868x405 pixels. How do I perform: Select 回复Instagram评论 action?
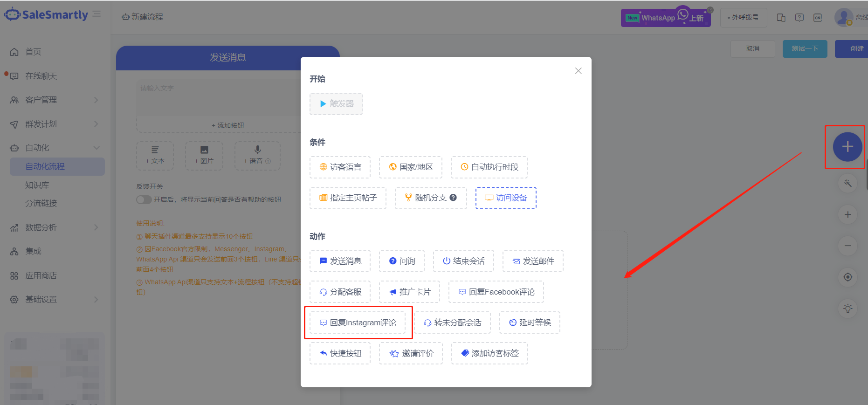tap(358, 323)
